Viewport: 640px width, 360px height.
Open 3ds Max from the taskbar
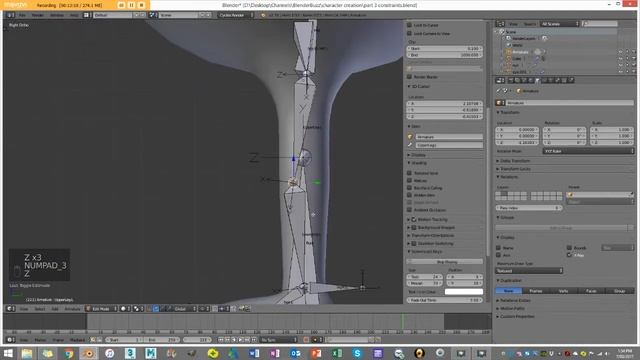click(130, 353)
